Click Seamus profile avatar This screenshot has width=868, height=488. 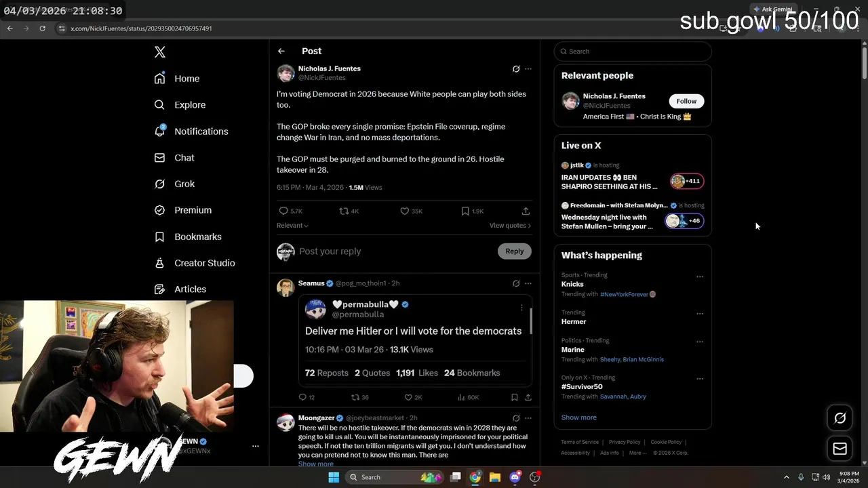(x=285, y=287)
